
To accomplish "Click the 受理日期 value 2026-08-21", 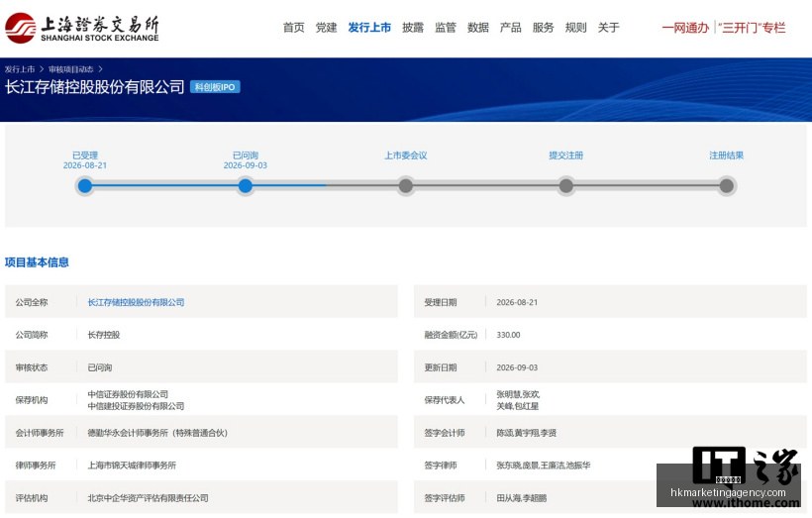I will click(x=517, y=302).
